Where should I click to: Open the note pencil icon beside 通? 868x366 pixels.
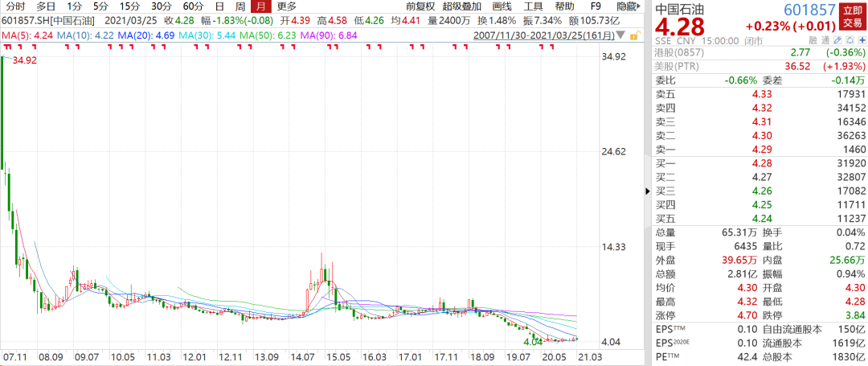tap(837, 40)
